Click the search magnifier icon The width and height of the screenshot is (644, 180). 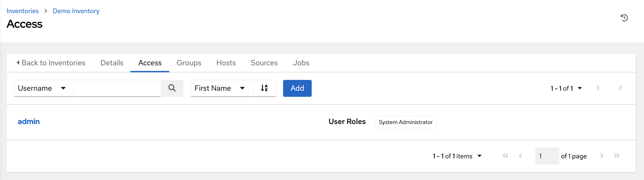172,88
